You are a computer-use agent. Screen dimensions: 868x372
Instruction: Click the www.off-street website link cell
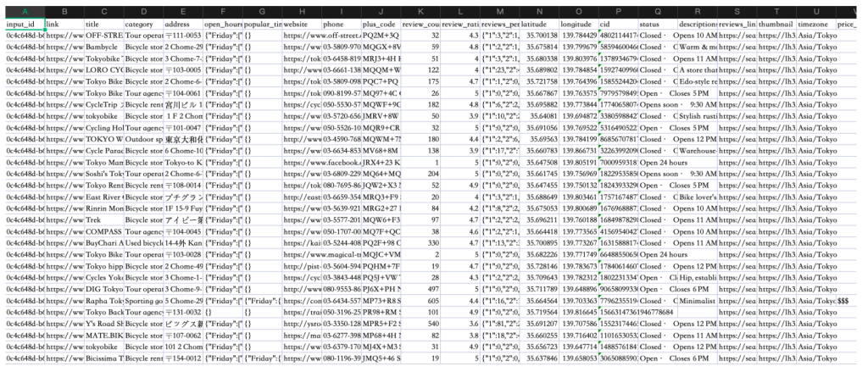(x=302, y=37)
